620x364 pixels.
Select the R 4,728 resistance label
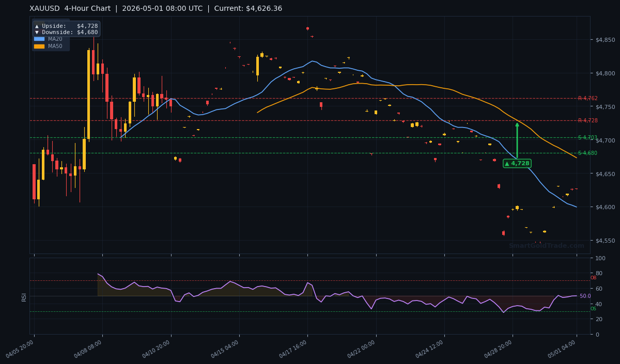coord(587,120)
